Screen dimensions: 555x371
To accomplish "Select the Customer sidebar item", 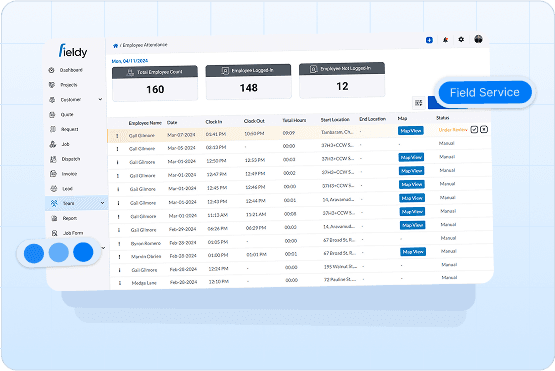I will coord(75,100).
